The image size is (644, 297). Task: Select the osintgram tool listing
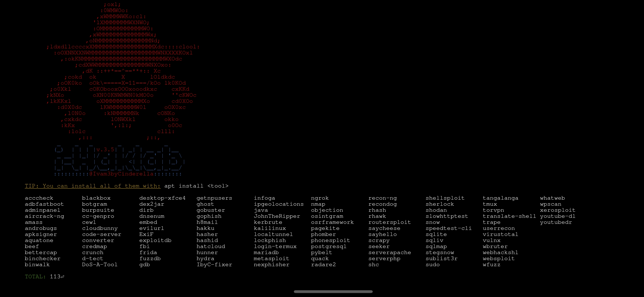click(327, 216)
